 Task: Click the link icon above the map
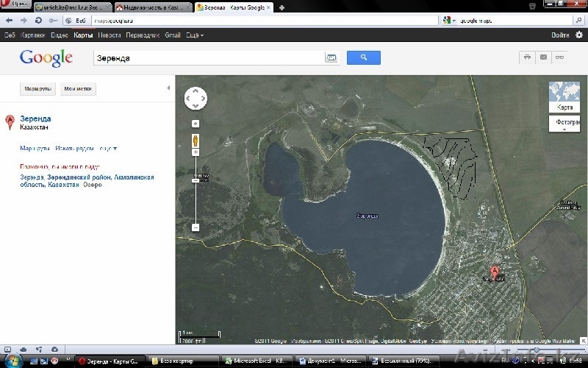[x=559, y=57]
